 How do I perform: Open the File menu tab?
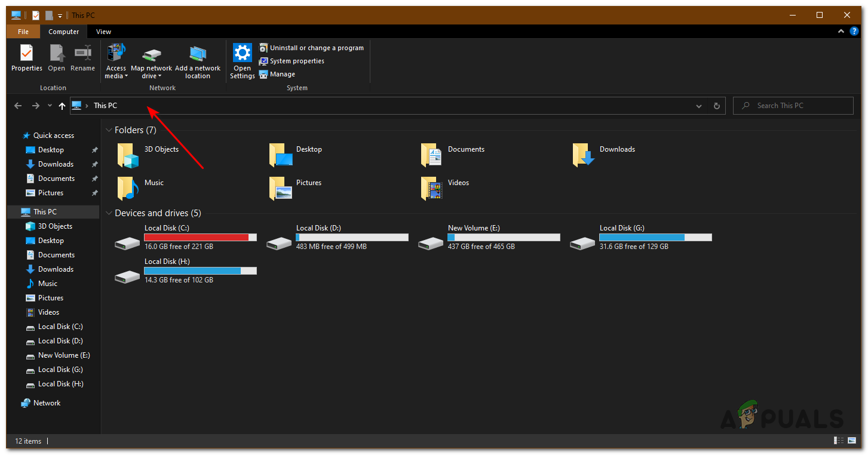point(23,32)
